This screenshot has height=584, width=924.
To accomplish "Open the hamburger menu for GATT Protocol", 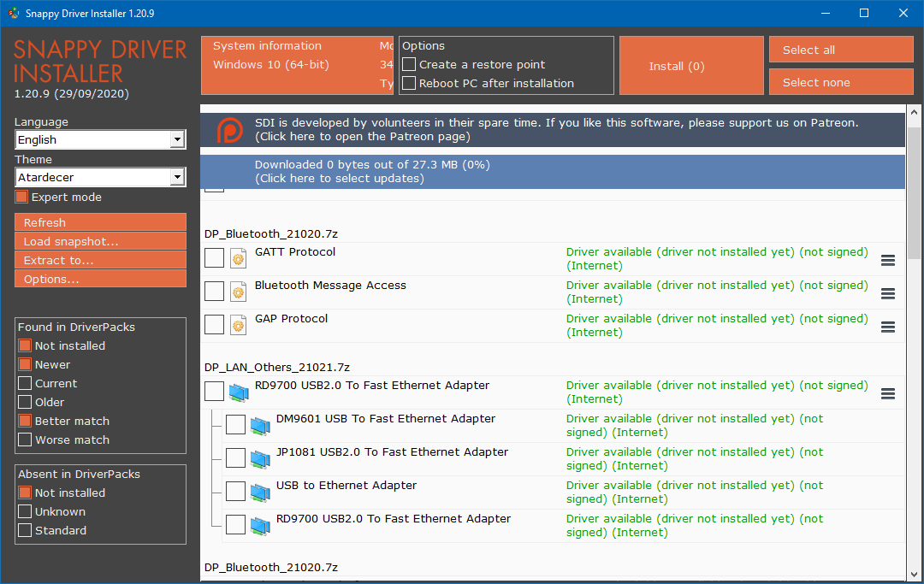I will click(x=887, y=260).
